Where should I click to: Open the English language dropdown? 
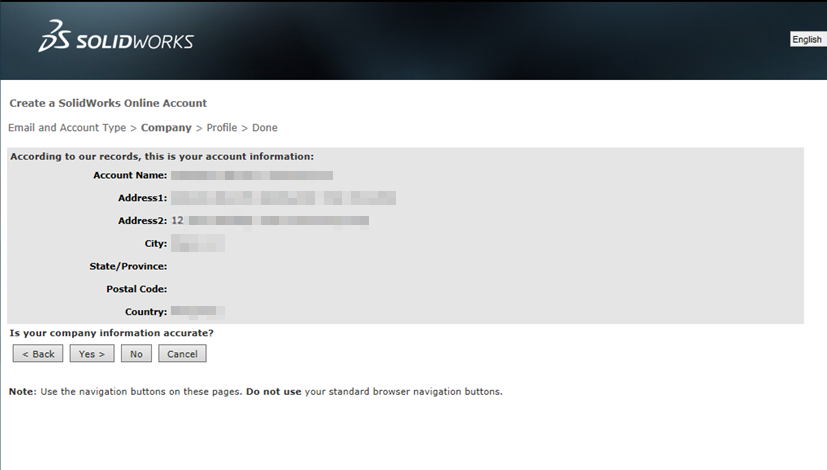point(808,40)
